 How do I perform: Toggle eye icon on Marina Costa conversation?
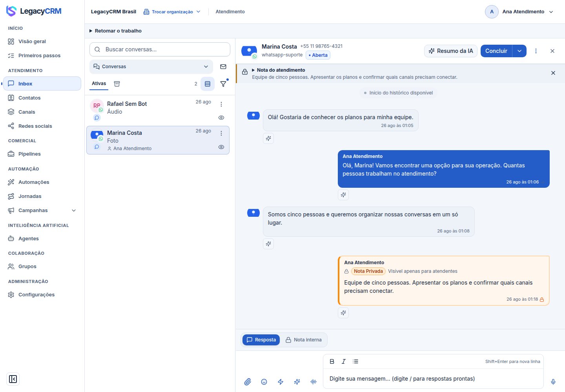(221, 147)
